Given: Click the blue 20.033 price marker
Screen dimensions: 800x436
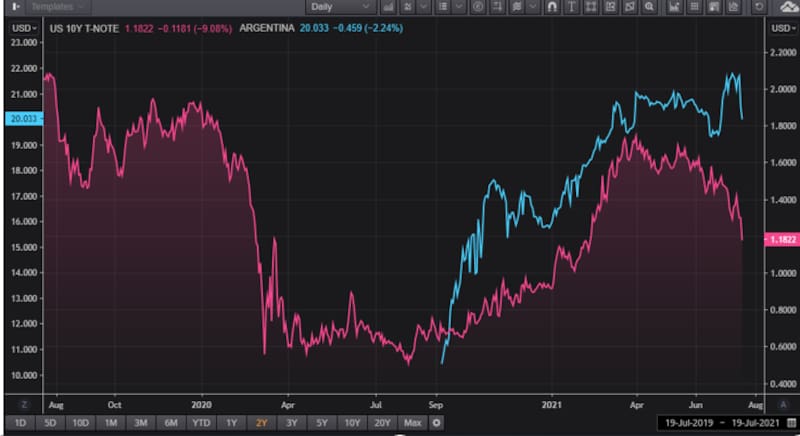Looking at the screenshot, I should pyautogui.click(x=21, y=118).
